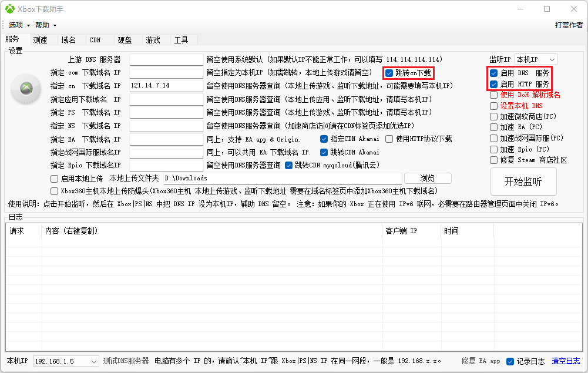Click the 请求 column header in log
This screenshot has height=373, width=588.
(23, 231)
